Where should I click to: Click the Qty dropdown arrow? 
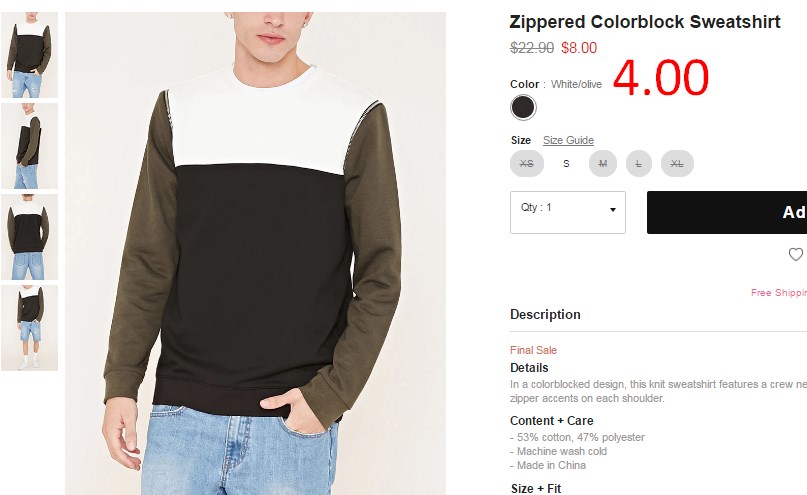pos(612,209)
